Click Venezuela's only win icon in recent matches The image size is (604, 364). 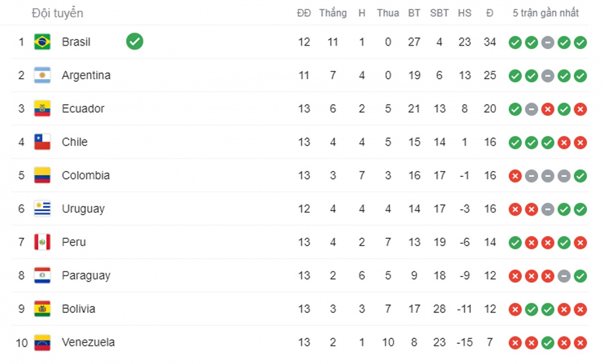[548, 343]
